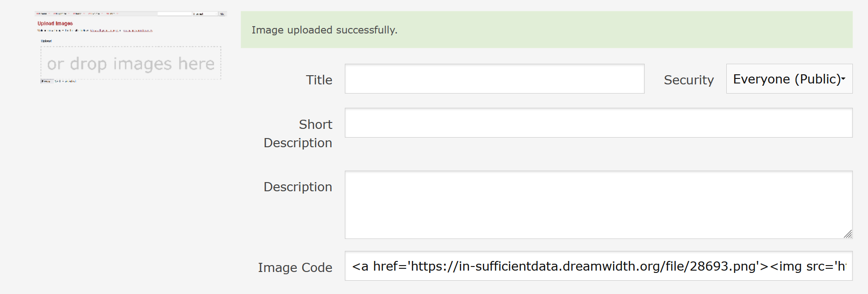Click the Short Description label
Screen dimensions: 868x294
point(298,133)
